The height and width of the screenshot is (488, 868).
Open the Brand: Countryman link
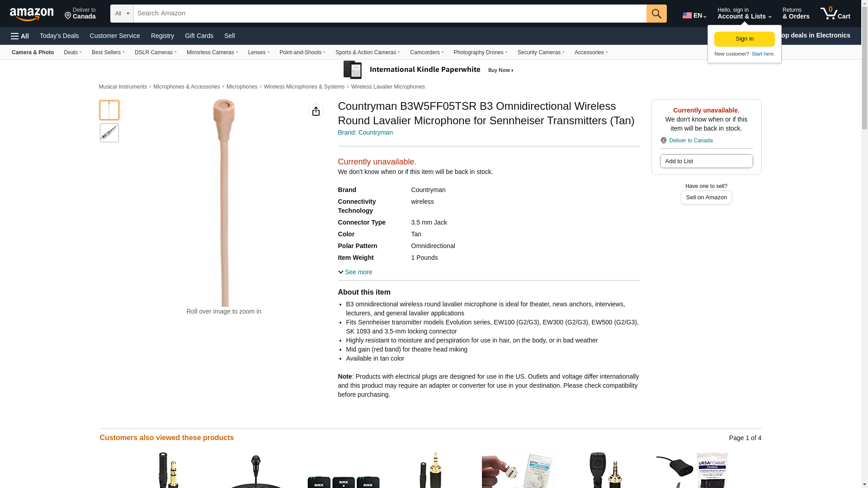365,132
